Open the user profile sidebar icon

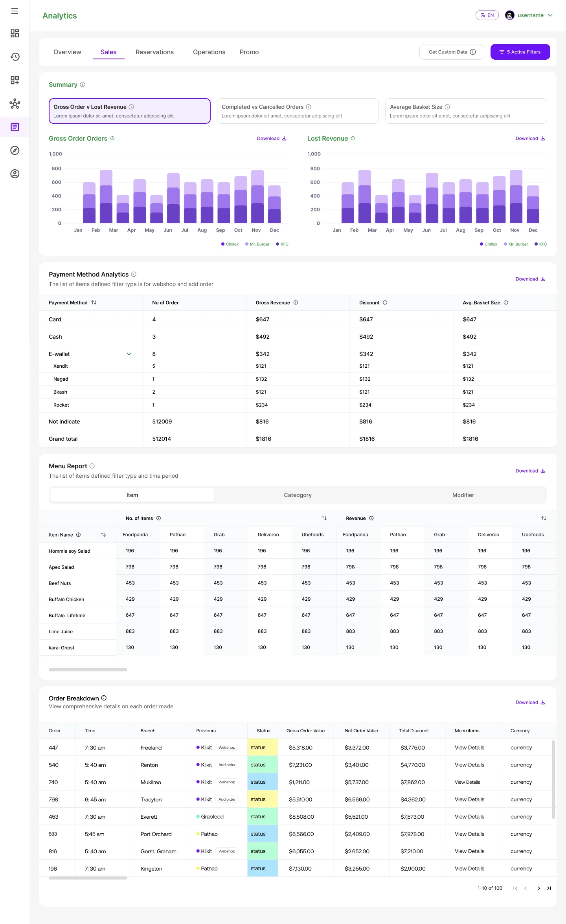point(15,174)
